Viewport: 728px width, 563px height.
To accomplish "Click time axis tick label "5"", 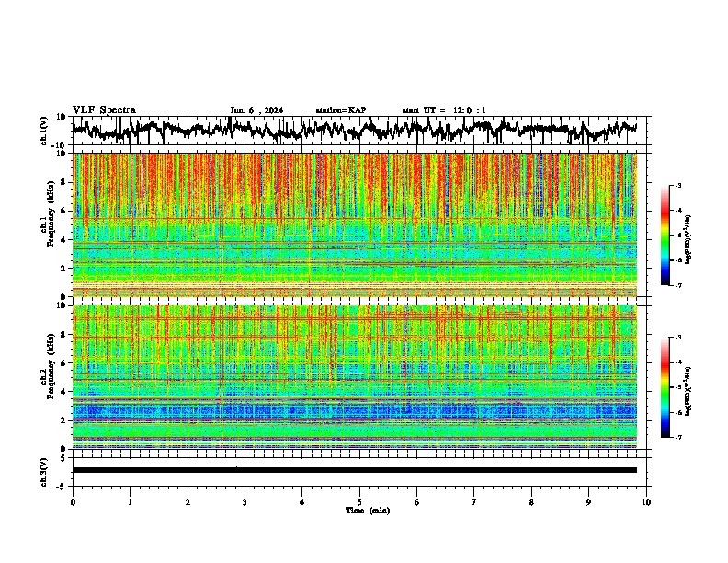I will pyautogui.click(x=359, y=501).
